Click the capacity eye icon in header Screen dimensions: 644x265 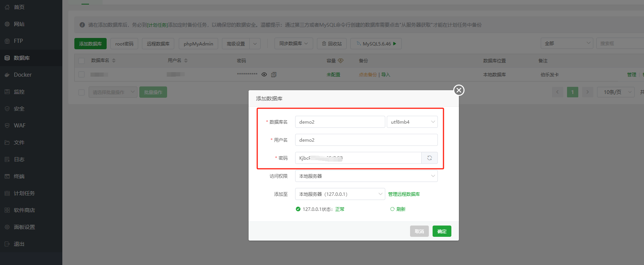tap(341, 61)
